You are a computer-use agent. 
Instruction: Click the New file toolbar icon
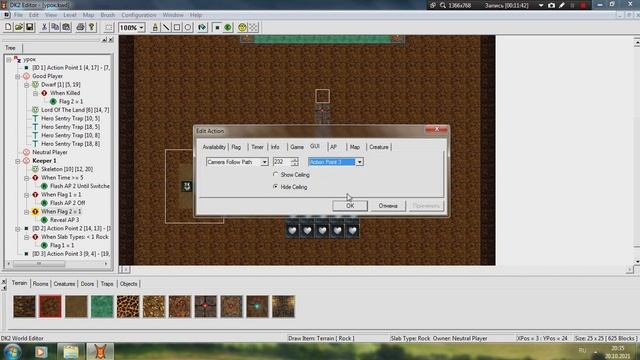(x=8, y=27)
